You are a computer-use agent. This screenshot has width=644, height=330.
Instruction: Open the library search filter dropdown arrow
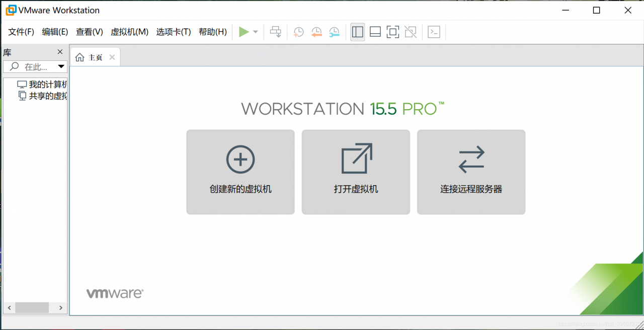(x=61, y=66)
